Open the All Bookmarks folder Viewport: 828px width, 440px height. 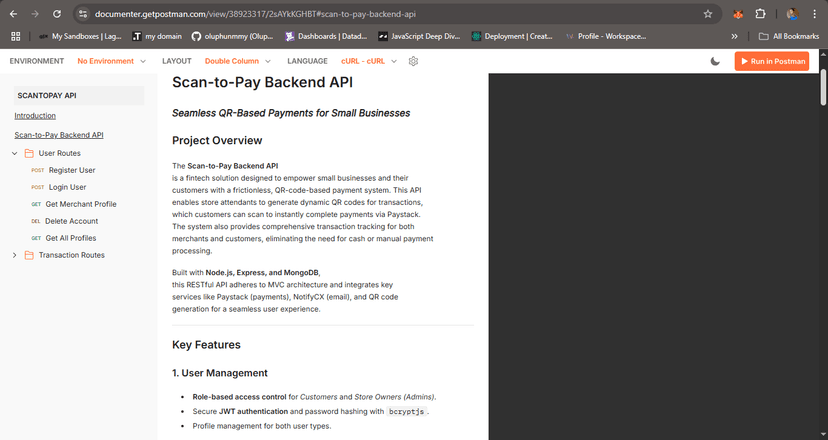coord(790,36)
